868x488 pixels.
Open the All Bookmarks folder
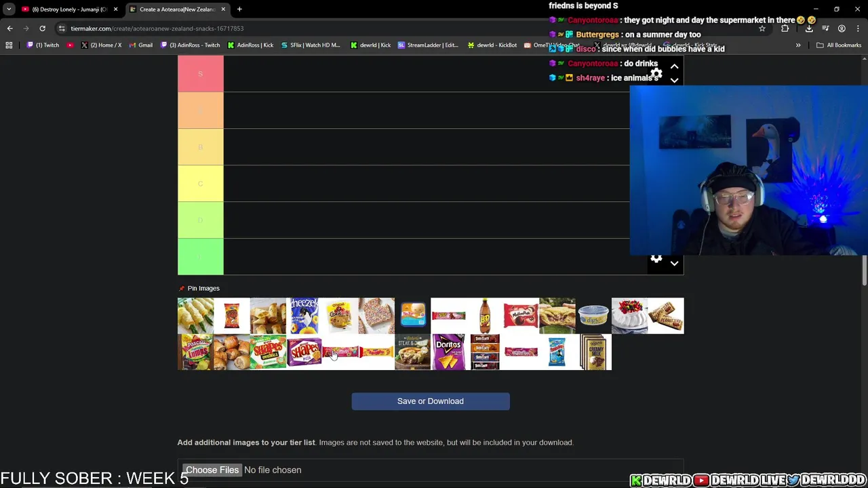(x=839, y=45)
